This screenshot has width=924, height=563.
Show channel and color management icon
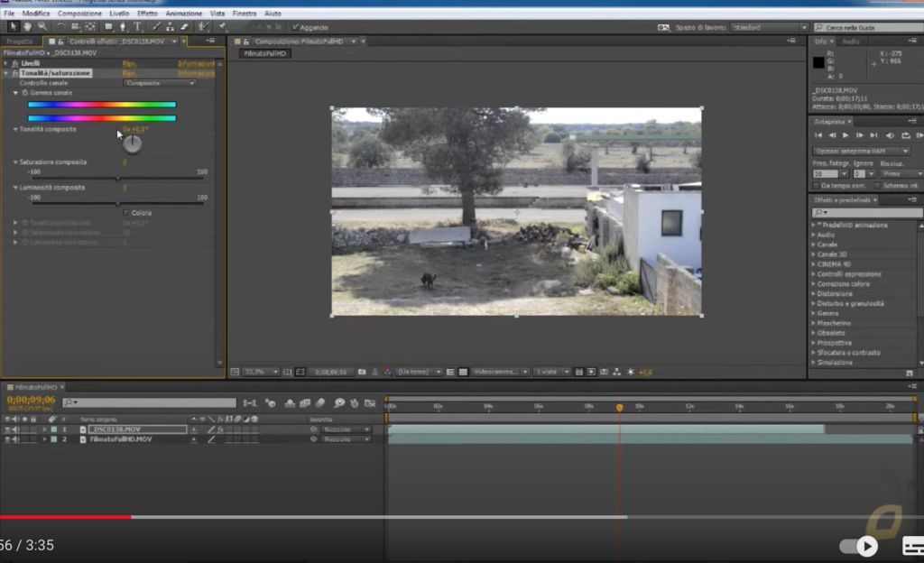387,372
